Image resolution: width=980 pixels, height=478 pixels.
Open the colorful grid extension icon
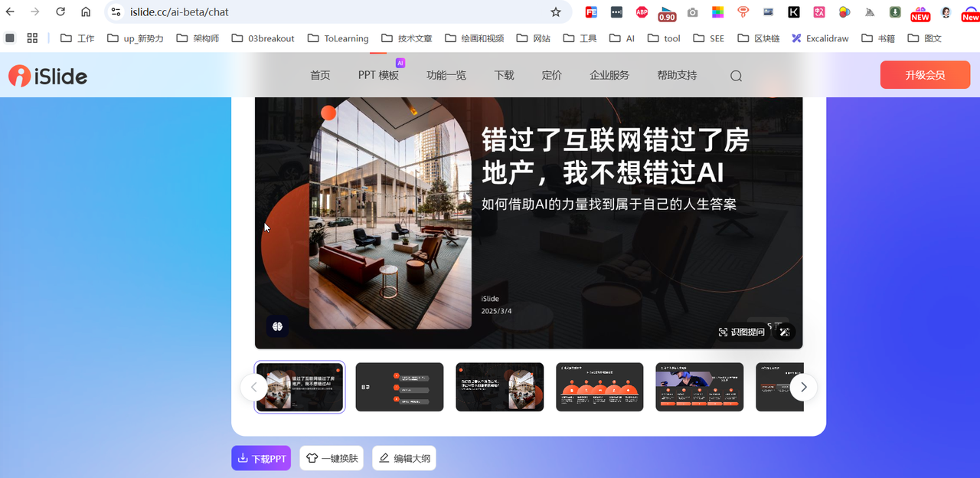717,12
